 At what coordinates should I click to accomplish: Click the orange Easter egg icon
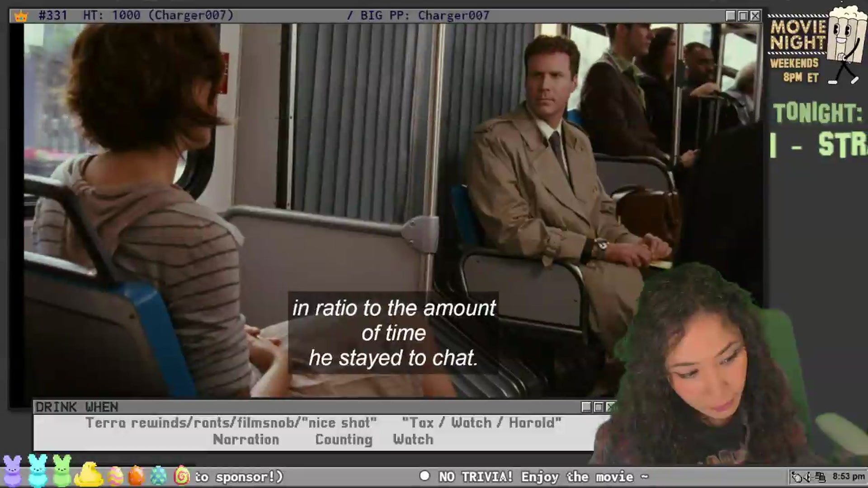136,476
